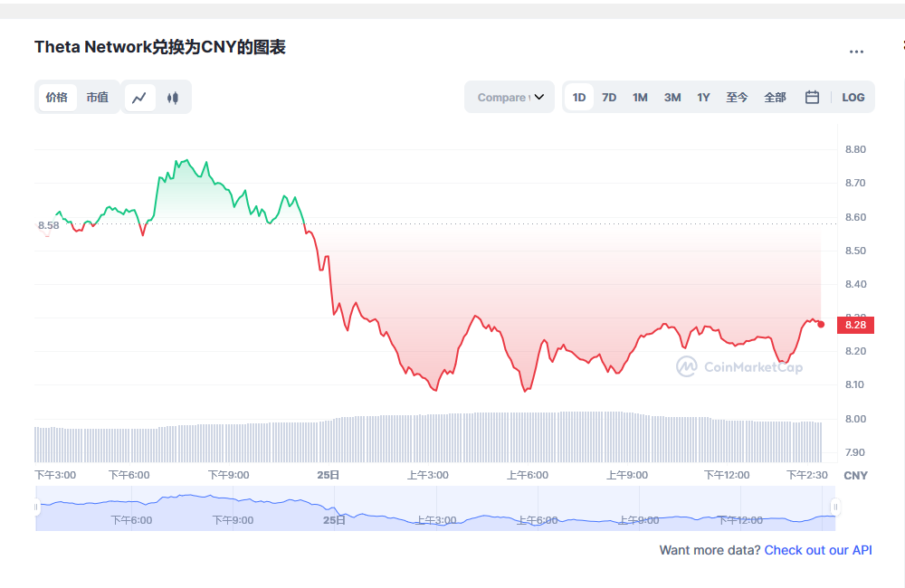This screenshot has width=905, height=588.
Task: Click the 8.58 opening price label
Action: click(x=49, y=225)
